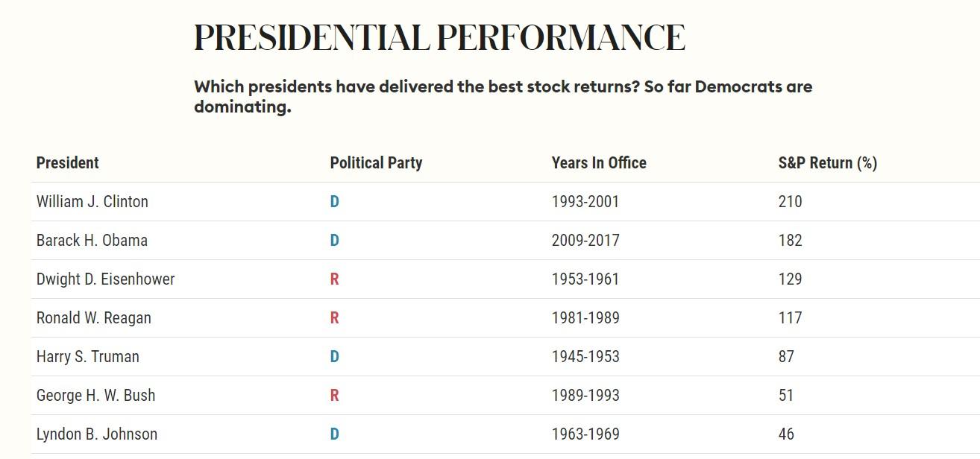Click the Years In Office header
980x459 pixels.
point(599,163)
